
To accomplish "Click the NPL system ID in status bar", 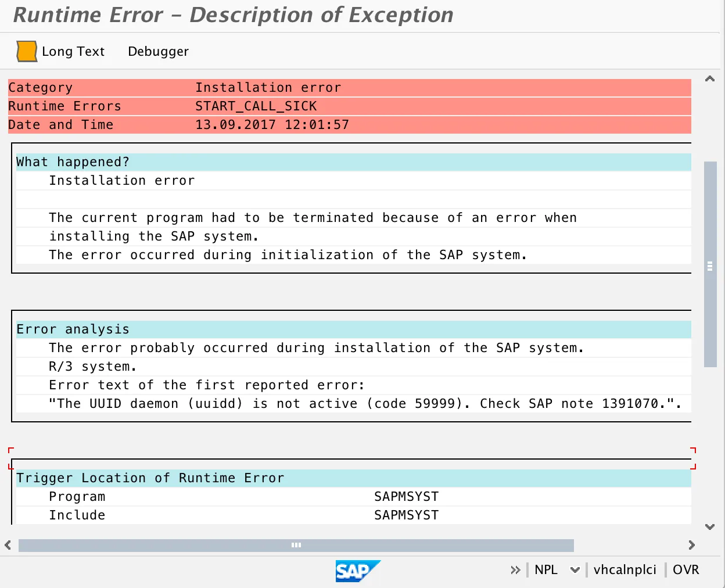I will point(545,570).
